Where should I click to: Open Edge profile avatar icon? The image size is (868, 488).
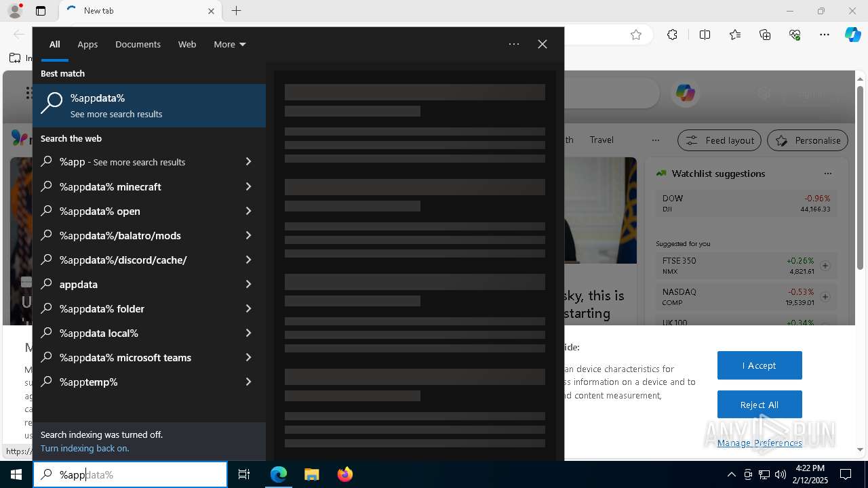[x=15, y=11]
